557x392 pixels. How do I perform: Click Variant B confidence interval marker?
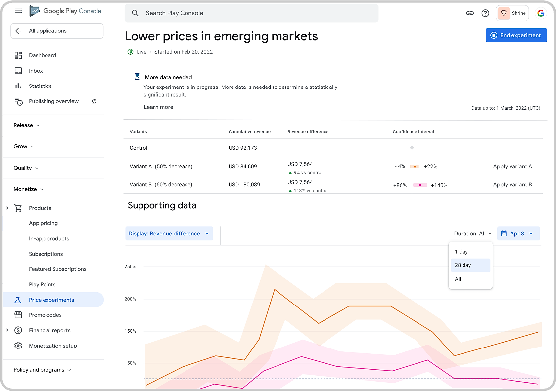pyautogui.click(x=420, y=185)
